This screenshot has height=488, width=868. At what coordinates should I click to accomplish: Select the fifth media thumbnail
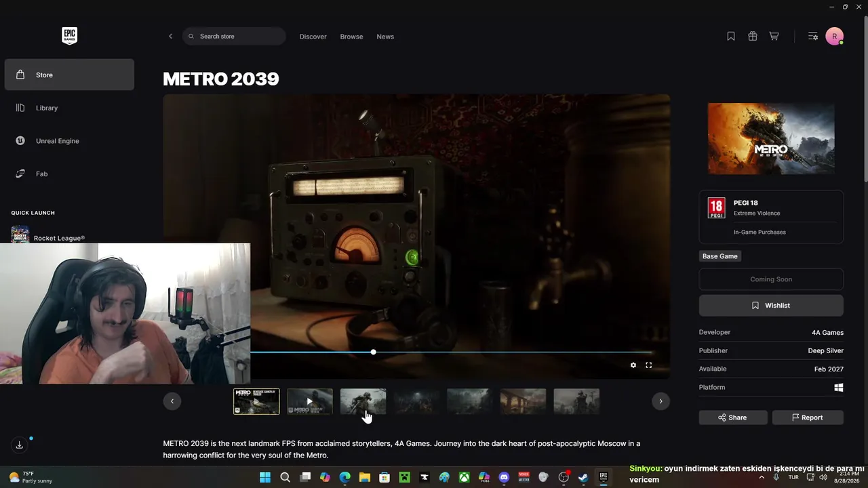pyautogui.click(x=470, y=401)
